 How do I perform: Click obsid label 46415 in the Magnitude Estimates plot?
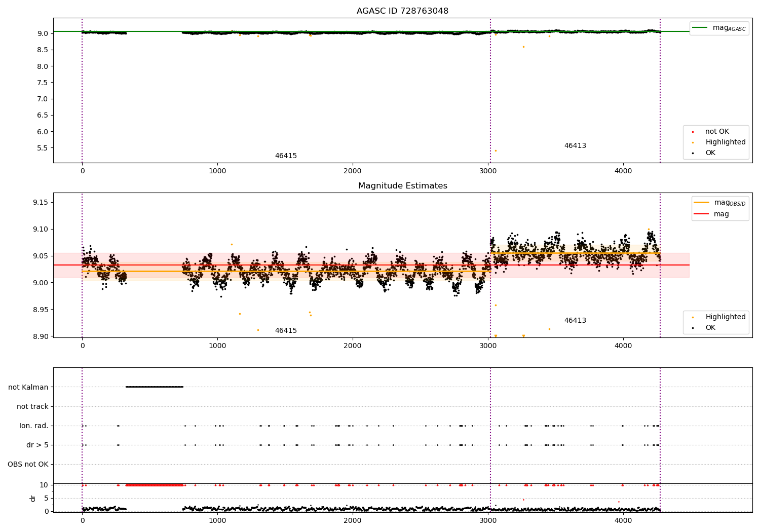[286, 331]
